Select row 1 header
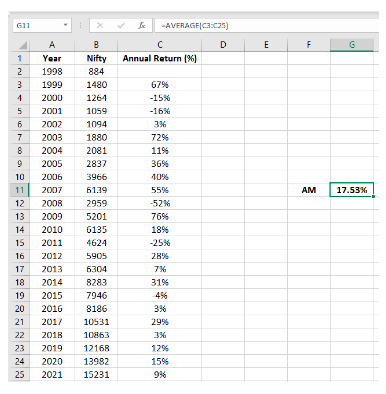The width and height of the screenshot is (386, 394). [19, 58]
